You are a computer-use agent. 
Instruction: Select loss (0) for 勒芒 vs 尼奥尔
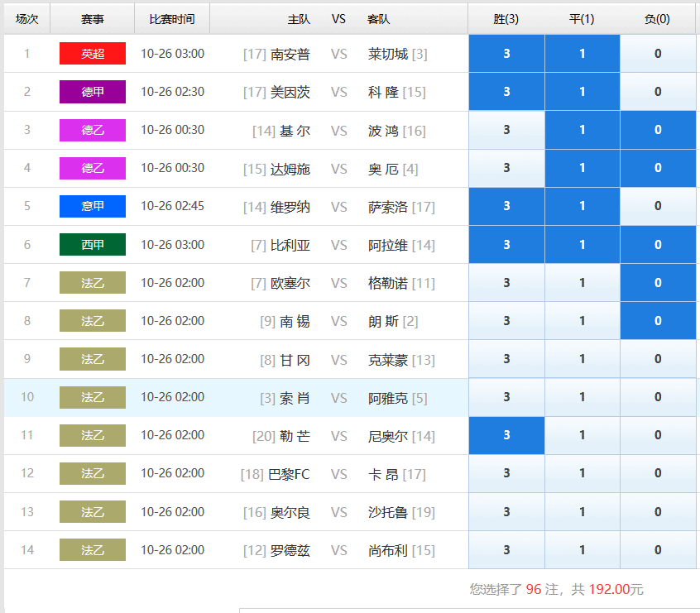[658, 435]
